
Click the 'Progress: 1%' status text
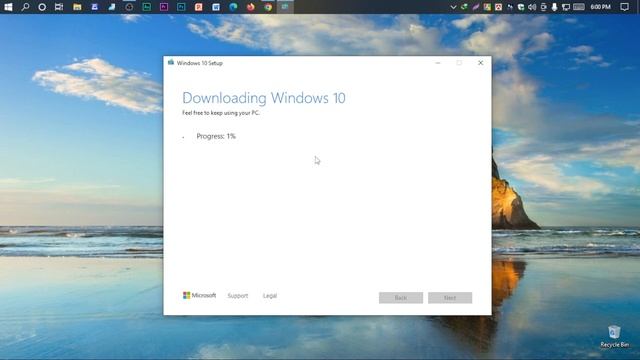point(216,136)
